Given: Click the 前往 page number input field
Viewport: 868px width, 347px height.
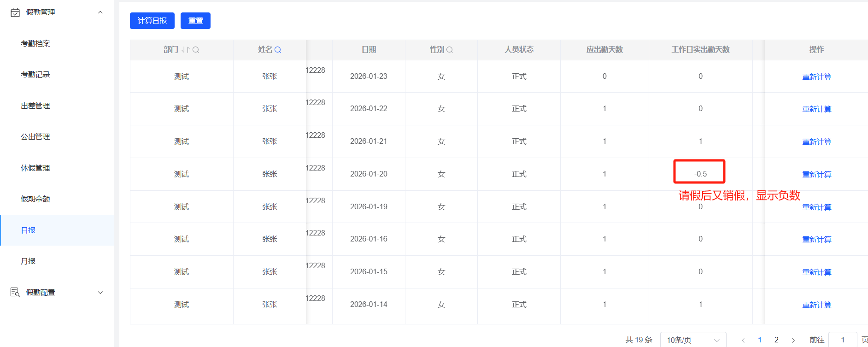Looking at the screenshot, I should (x=842, y=340).
